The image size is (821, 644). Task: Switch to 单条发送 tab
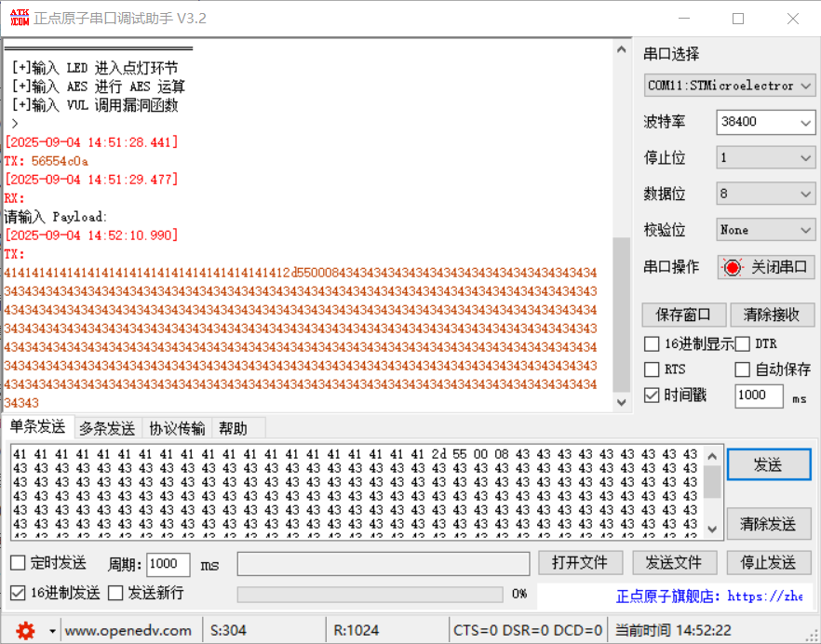37,427
